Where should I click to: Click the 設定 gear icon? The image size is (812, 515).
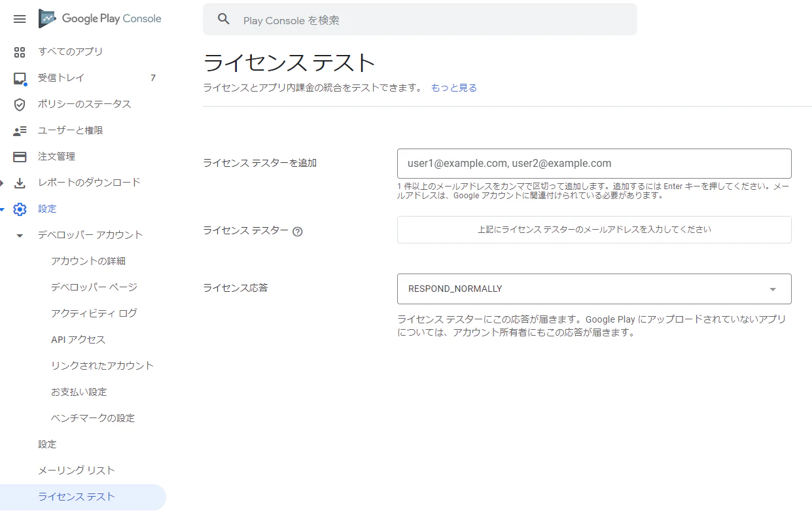coord(20,209)
